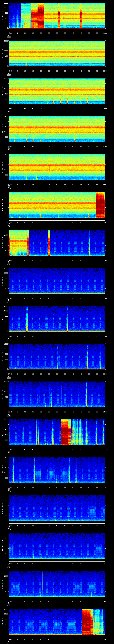Click the 10:57:00 spectrogram panel
114x644 pixels.
point(57,357)
